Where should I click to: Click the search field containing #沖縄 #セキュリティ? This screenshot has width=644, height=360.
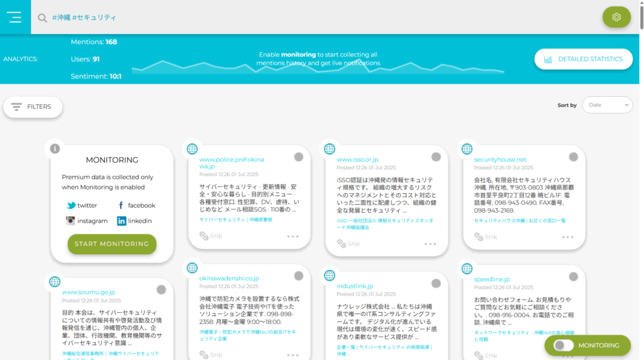[x=84, y=17]
